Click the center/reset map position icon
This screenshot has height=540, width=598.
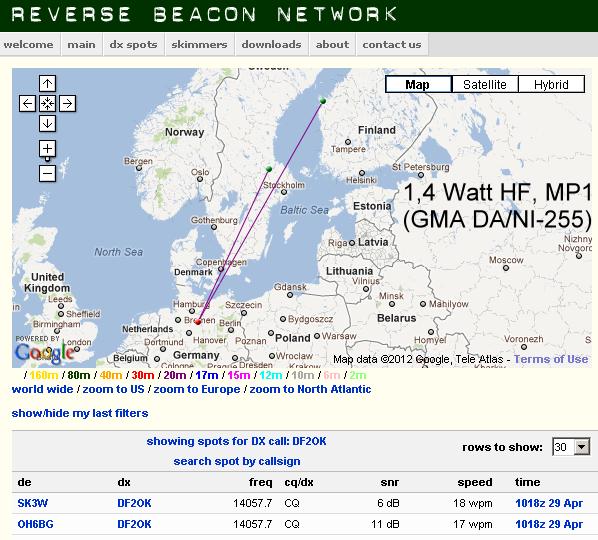coord(47,103)
